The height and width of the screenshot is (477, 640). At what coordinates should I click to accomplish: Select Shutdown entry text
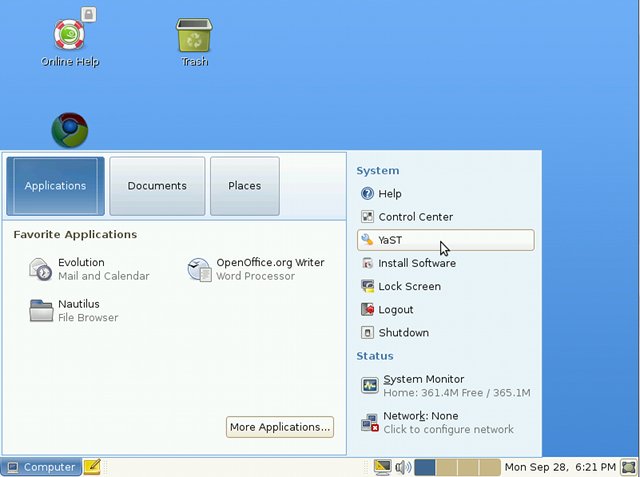point(403,333)
